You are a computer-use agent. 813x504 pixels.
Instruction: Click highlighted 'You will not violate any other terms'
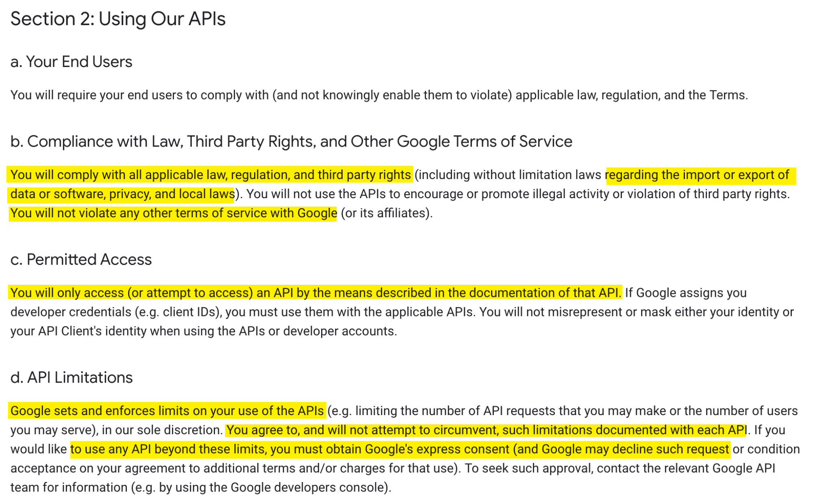(173, 213)
